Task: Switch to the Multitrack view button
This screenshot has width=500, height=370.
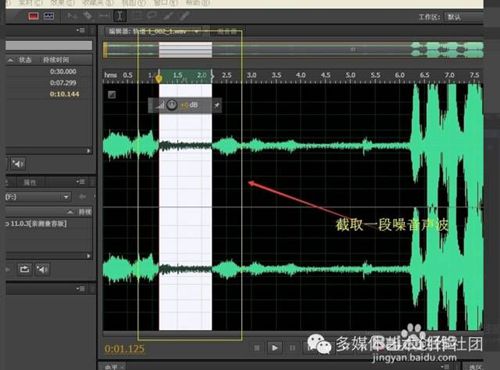Action: pos(49,16)
